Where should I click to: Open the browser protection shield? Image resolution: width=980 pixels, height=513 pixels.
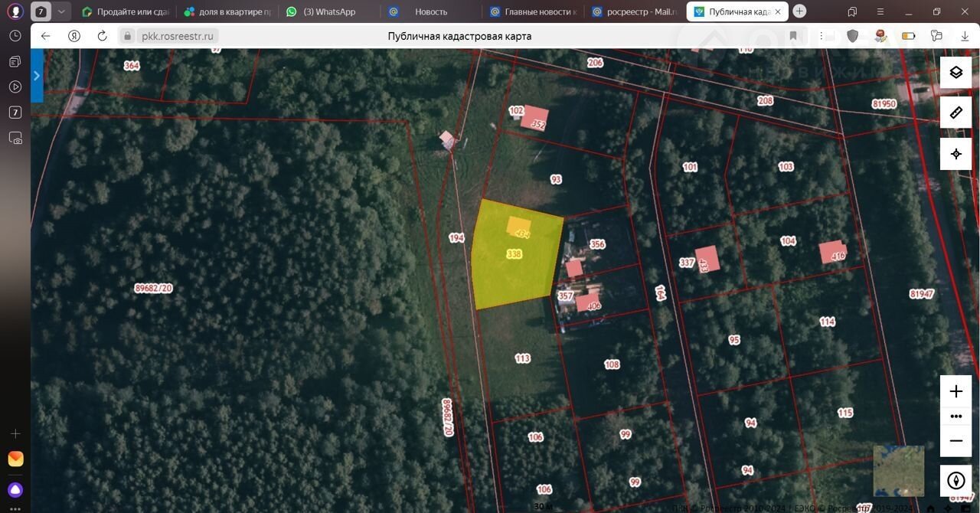tap(853, 36)
